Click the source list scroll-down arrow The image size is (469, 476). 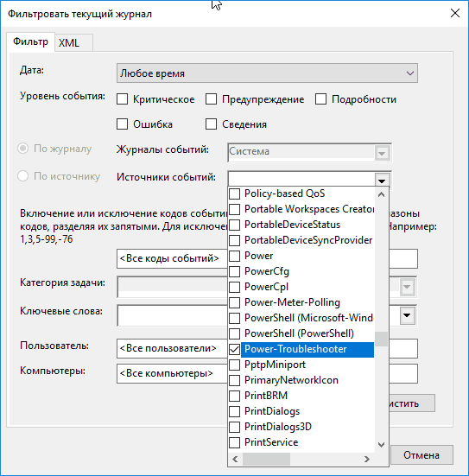point(381,445)
